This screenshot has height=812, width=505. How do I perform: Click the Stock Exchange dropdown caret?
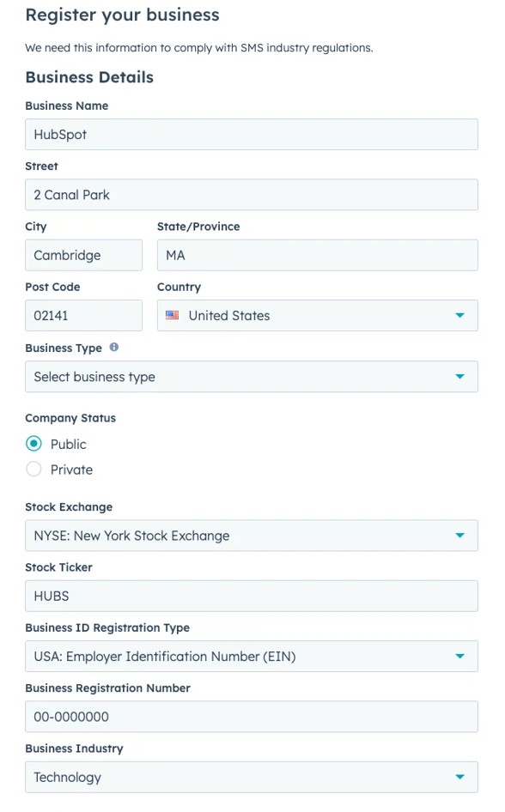coord(459,536)
